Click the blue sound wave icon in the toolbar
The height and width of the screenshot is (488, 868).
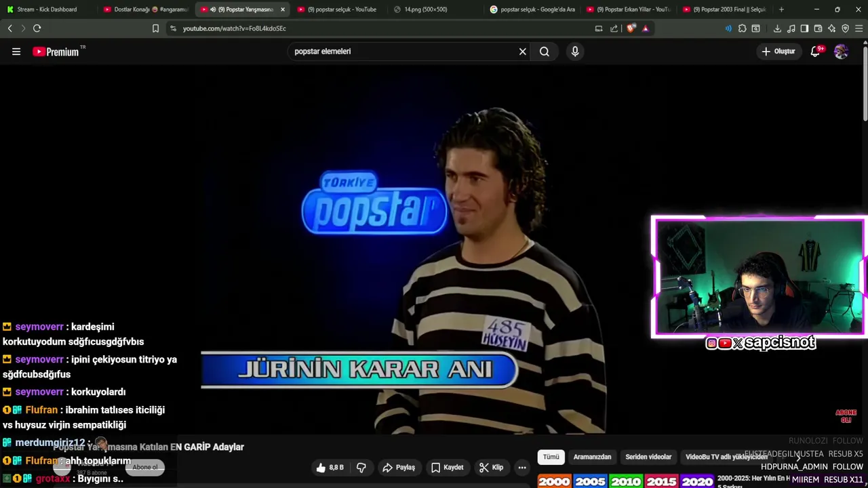click(x=728, y=28)
